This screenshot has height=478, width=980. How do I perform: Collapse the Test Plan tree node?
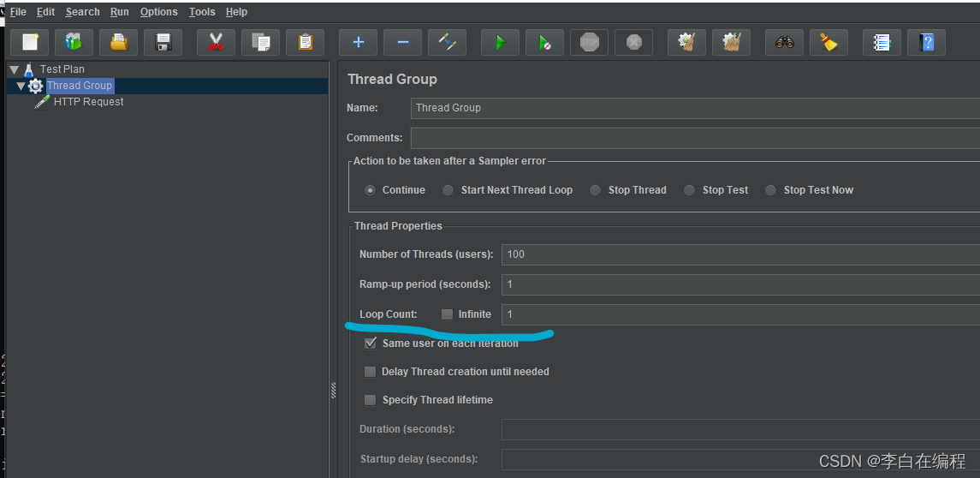[x=15, y=69]
